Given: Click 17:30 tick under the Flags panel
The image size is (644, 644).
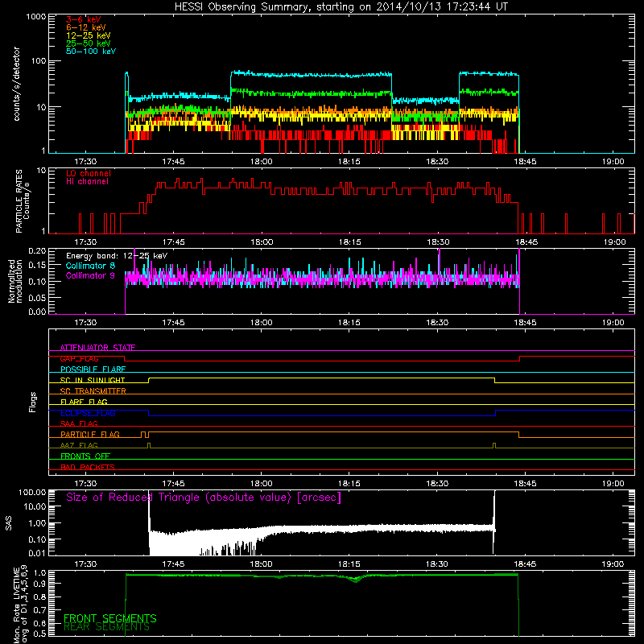Looking at the screenshot, I should coord(85,484).
